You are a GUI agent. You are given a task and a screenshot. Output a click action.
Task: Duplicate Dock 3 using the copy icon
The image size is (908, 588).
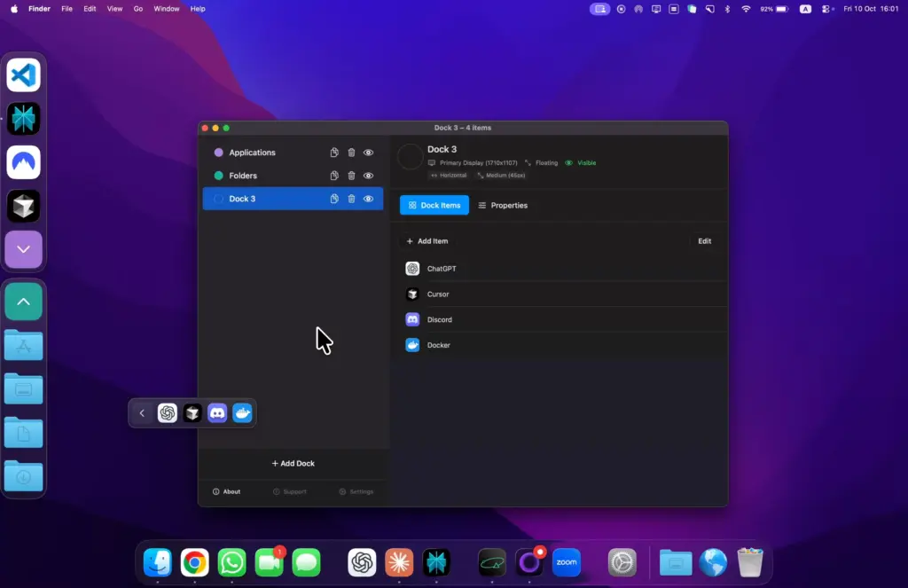pos(334,199)
